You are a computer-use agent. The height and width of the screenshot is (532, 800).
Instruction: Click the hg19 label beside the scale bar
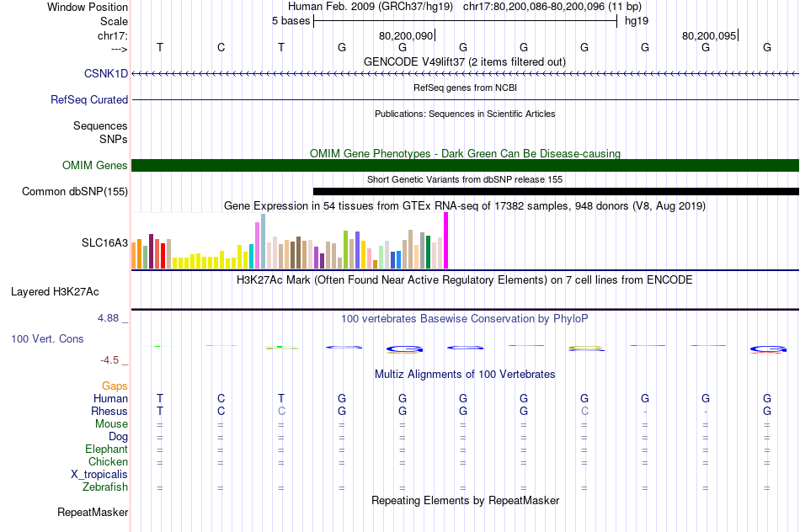point(637,21)
